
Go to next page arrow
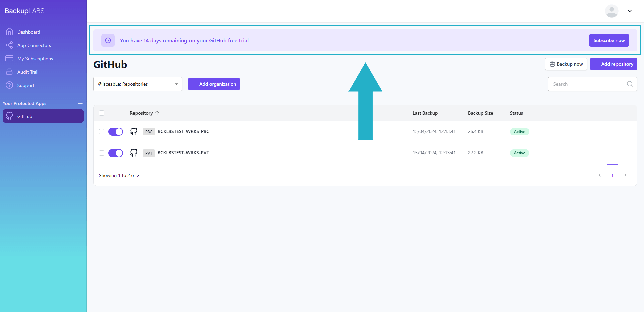tap(625, 175)
